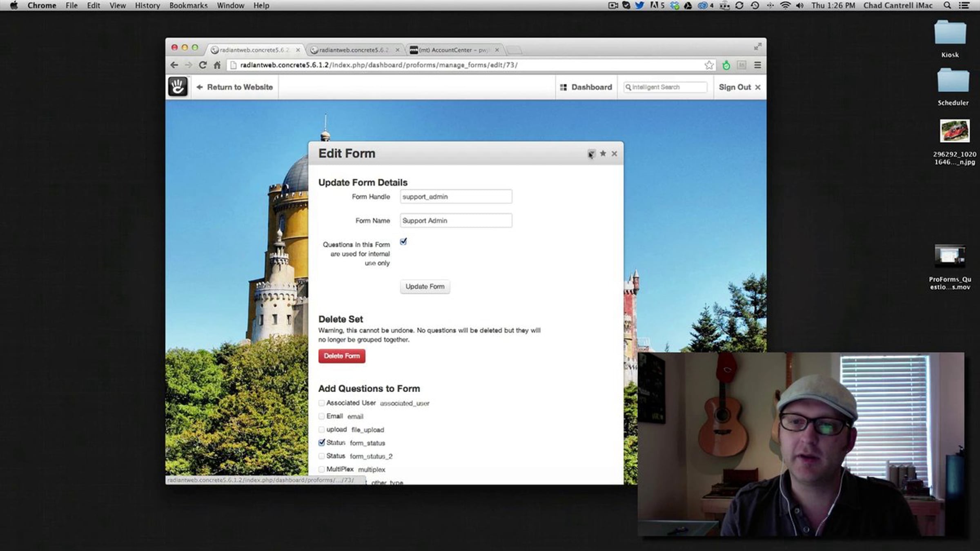Click the Return to Website link
Image resolution: width=980 pixels, height=551 pixels.
coord(235,87)
